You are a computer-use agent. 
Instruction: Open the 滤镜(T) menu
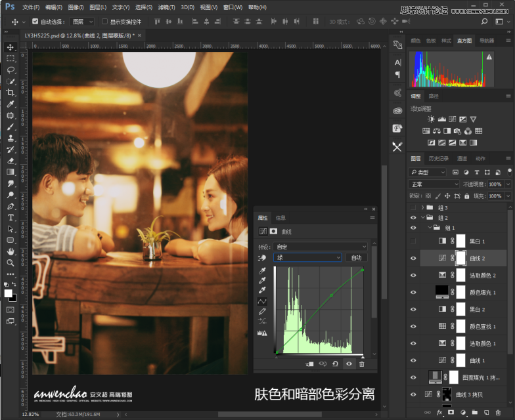pyautogui.click(x=166, y=7)
